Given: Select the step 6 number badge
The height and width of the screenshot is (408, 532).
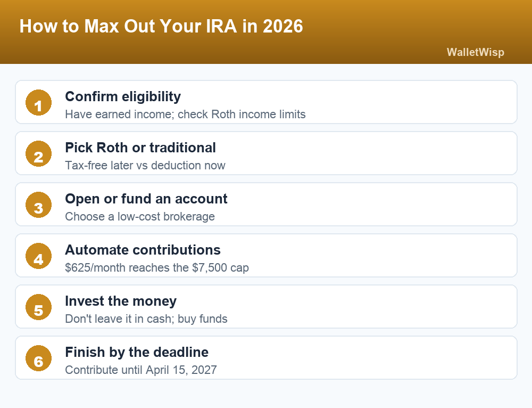Looking at the screenshot, I should tap(39, 358).
